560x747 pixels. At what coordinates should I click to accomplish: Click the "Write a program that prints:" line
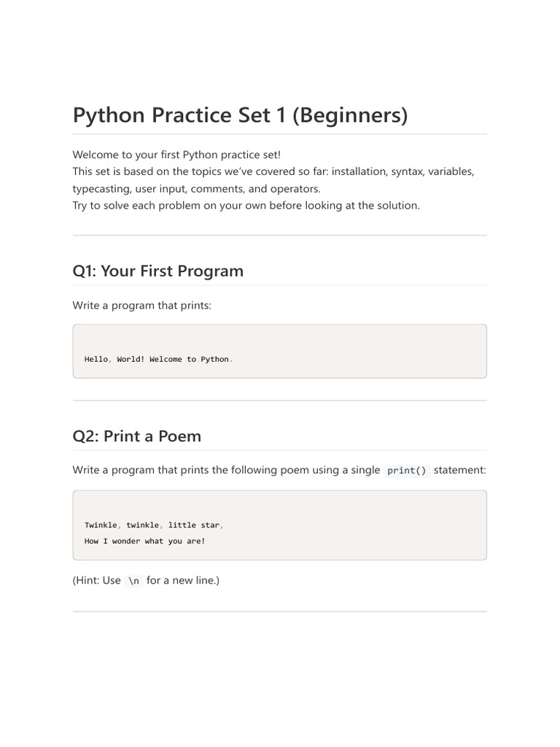point(141,305)
